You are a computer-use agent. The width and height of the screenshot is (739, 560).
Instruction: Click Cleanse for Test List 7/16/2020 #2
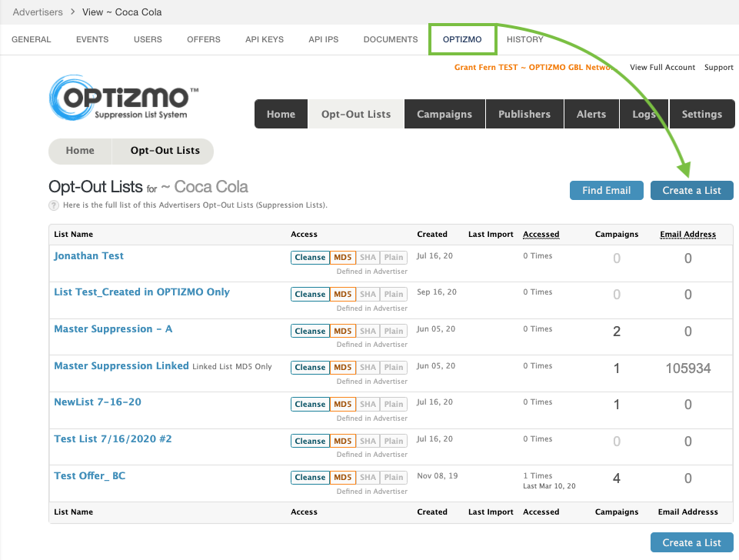tap(310, 441)
